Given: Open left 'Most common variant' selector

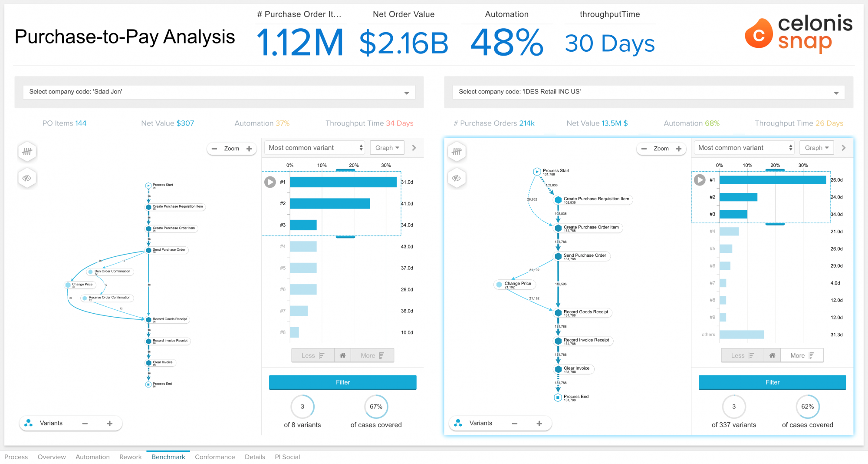Looking at the screenshot, I should (x=315, y=148).
